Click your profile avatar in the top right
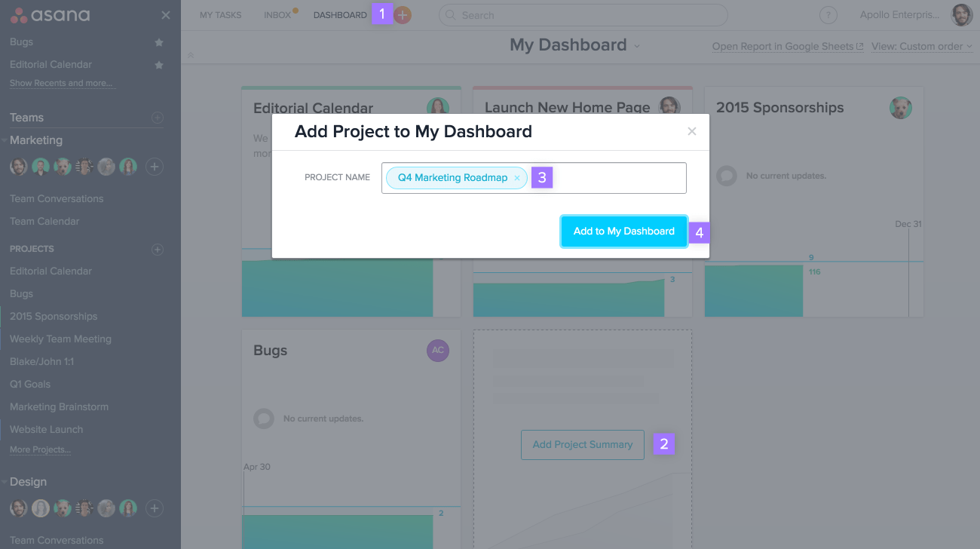 960,14
